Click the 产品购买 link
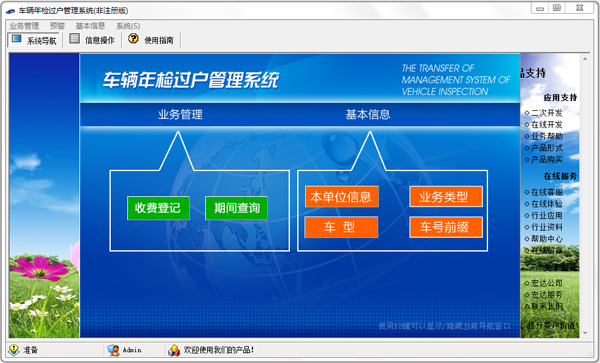600x363 pixels. pyautogui.click(x=546, y=160)
